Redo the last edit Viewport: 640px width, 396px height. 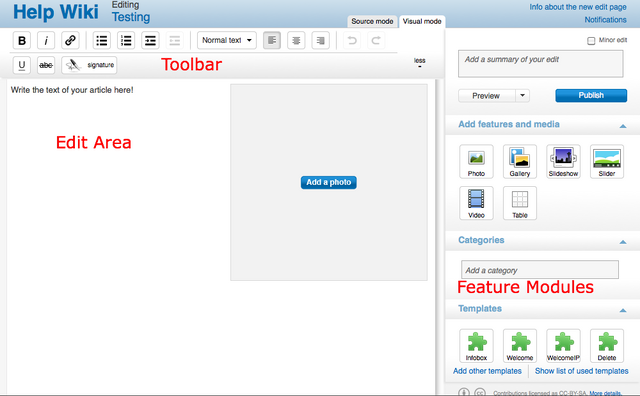click(x=376, y=40)
